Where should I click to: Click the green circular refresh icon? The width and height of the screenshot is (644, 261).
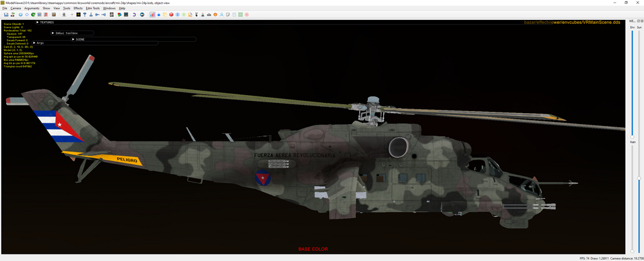coord(33,14)
